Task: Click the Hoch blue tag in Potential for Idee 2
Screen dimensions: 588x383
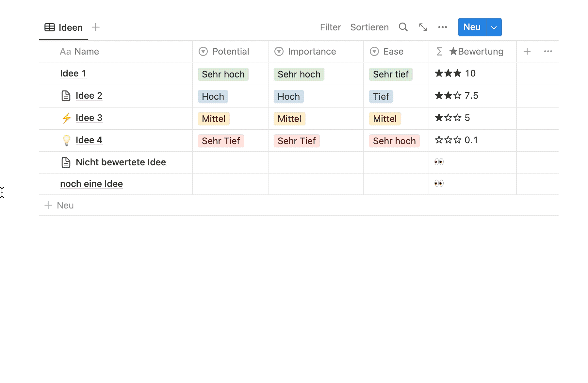Action: pos(213,96)
